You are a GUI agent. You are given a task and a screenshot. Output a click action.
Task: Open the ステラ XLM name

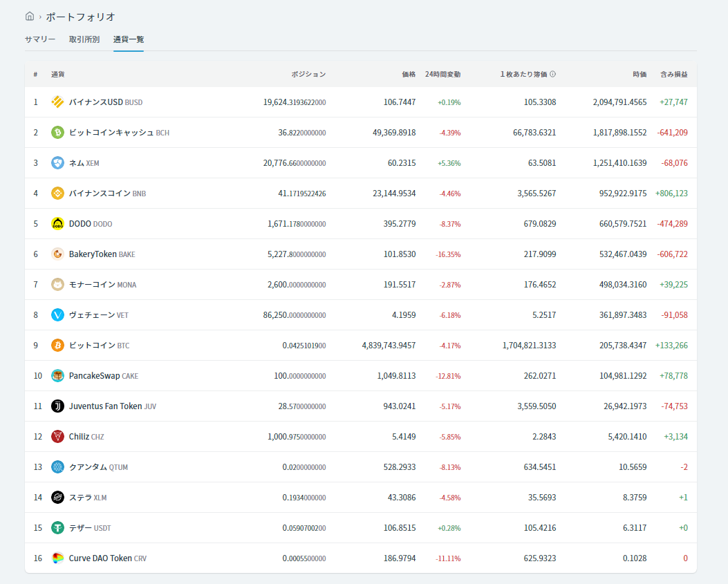point(88,497)
